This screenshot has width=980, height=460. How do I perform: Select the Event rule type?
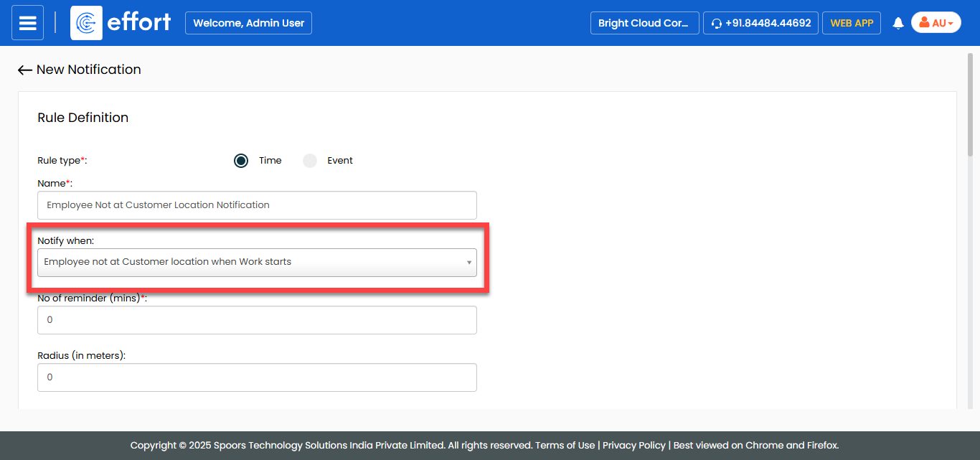coord(310,161)
